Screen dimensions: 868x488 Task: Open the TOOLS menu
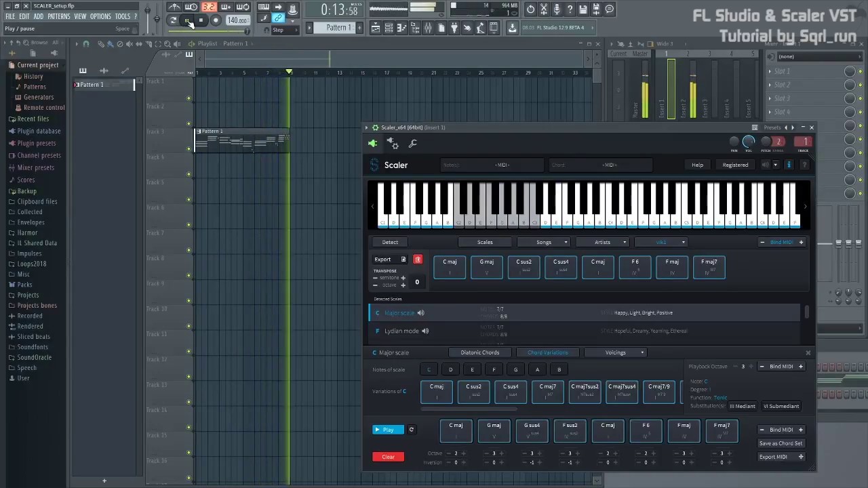pos(122,16)
